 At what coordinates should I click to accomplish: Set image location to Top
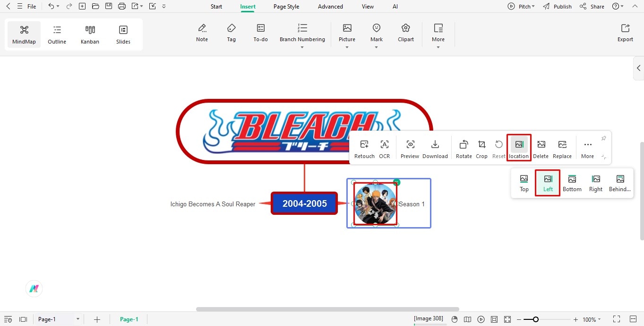[x=524, y=183]
